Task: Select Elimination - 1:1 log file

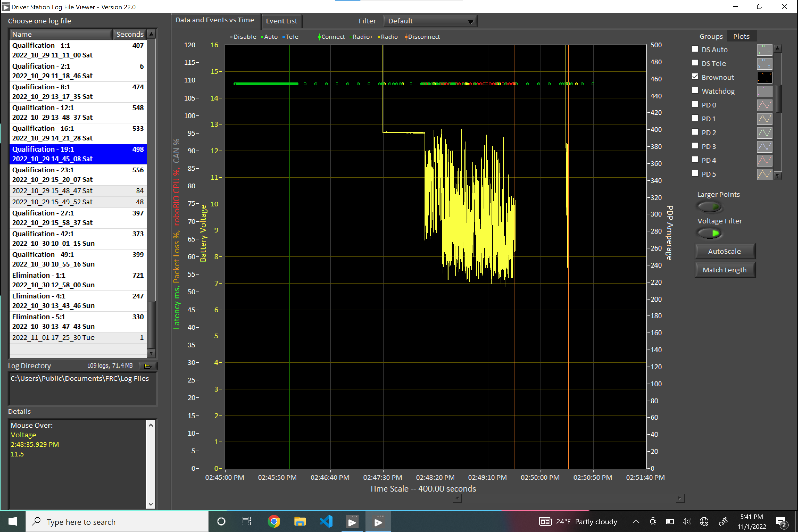Action: [78, 280]
